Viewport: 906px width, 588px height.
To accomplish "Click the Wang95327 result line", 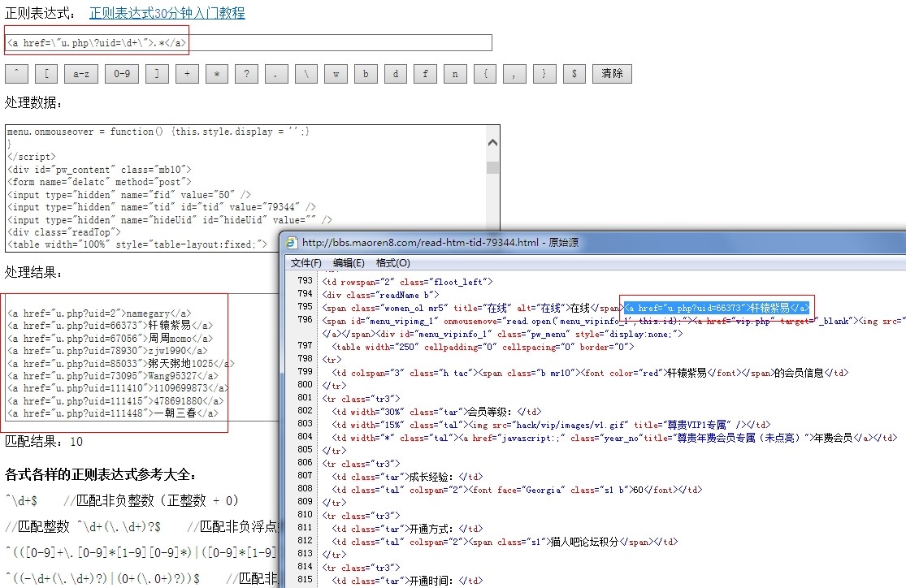I will (x=113, y=376).
